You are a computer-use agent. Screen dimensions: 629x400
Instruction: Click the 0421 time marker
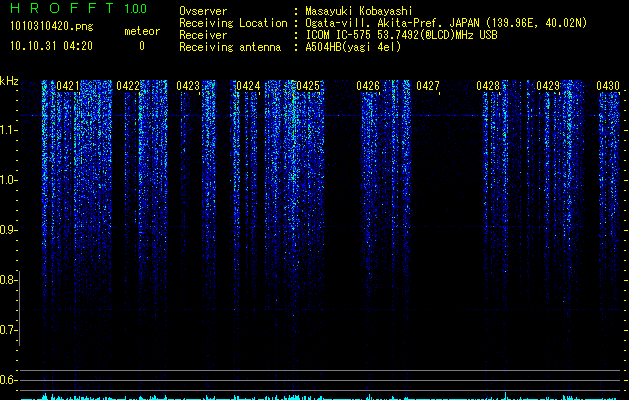click(67, 86)
